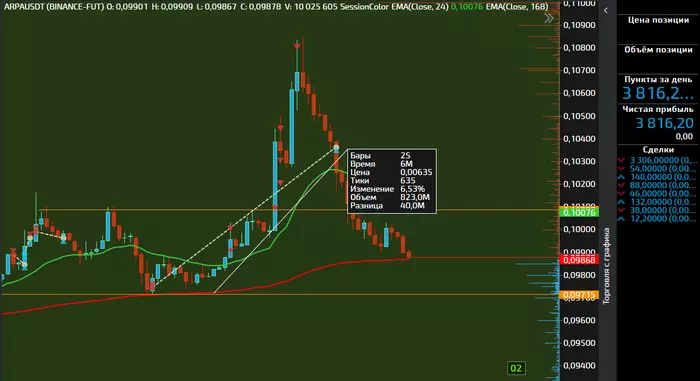Click the buy arrow beside trade 12,20000
The height and width of the screenshot is (381, 700).
621,219
